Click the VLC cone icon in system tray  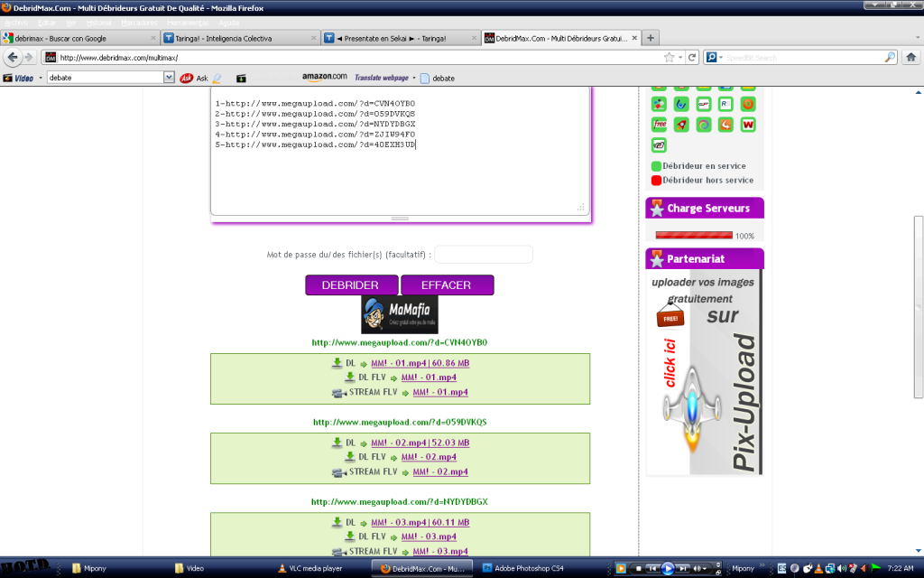818,569
